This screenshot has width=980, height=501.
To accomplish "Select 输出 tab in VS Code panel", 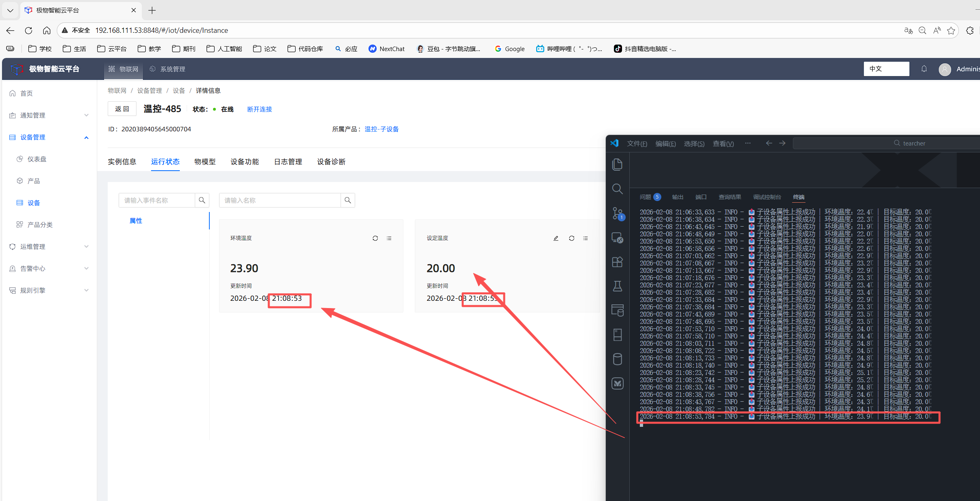I will pos(677,197).
